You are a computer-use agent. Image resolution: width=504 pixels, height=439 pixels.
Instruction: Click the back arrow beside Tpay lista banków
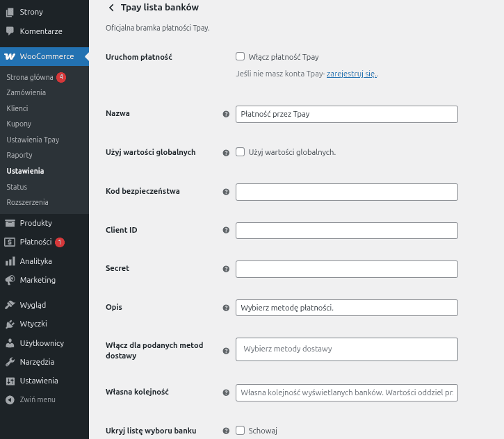pos(111,8)
